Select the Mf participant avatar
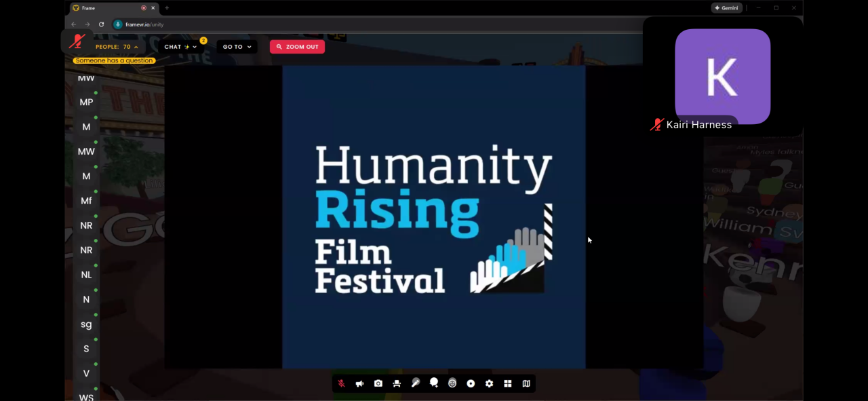868x401 pixels. [86, 201]
